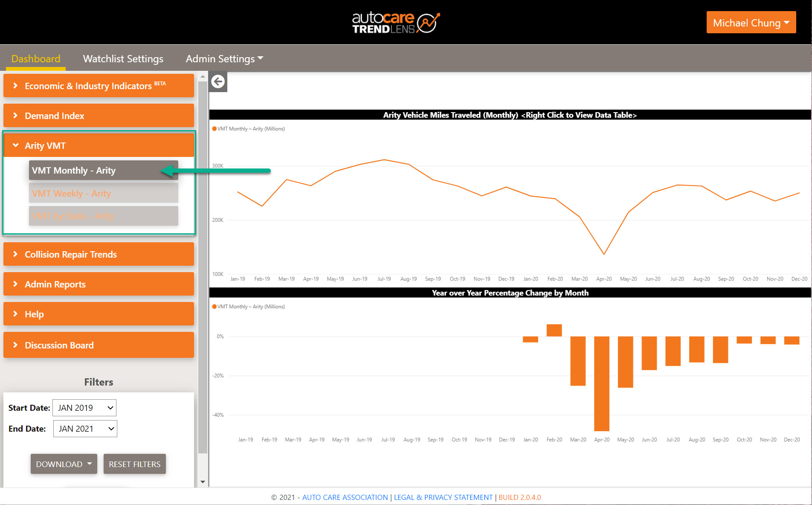The image size is (812, 505).
Task: Expand Collision Repair Trends section
Action: pyautogui.click(x=99, y=254)
